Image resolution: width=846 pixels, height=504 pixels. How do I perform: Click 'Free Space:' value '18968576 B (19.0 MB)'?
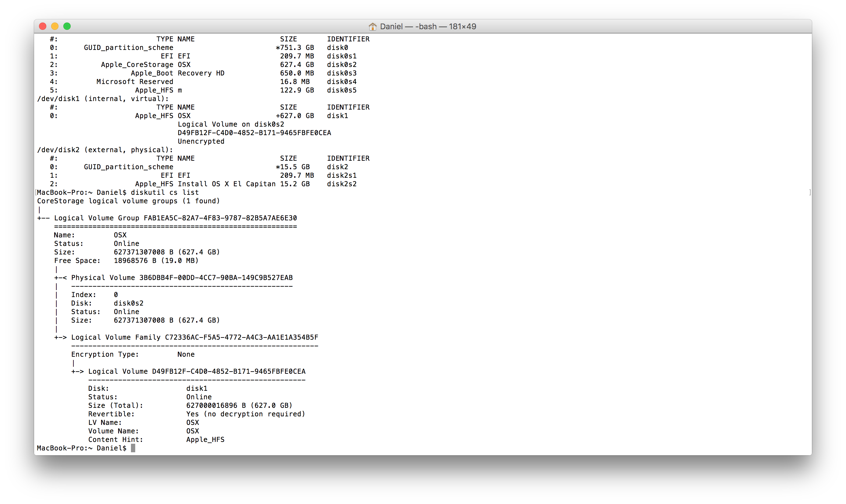156,261
